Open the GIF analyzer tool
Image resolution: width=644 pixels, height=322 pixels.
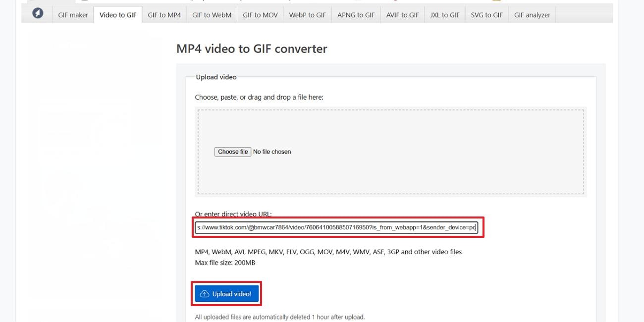(532, 15)
